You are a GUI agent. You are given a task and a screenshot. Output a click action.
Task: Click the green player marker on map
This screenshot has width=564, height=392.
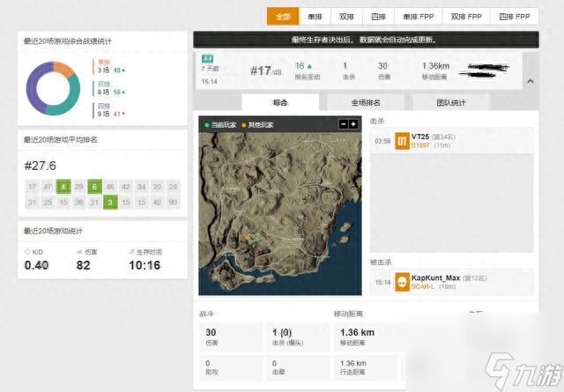[x=256, y=240]
